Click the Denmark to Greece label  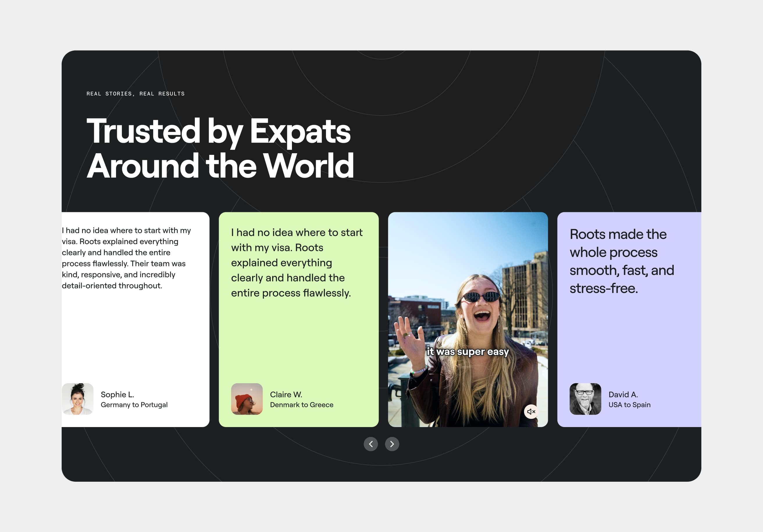point(302,405)
